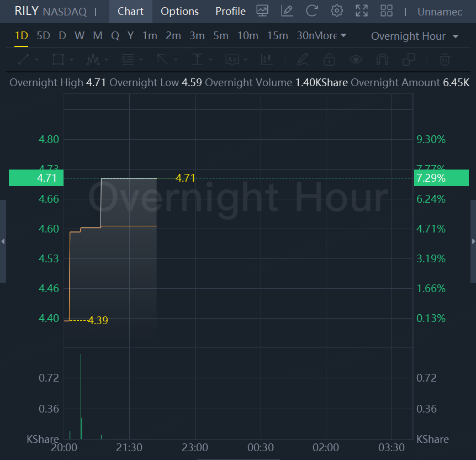Select the Q quarterly timeframe
Screen dimensions: 476x460
[x=115, y=36]
